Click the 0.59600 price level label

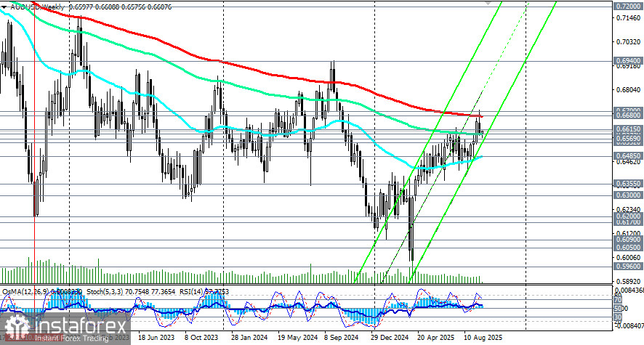point(628,267)
